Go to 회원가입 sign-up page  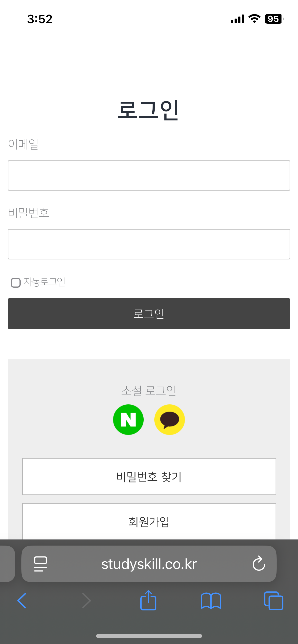pos(149,521)
